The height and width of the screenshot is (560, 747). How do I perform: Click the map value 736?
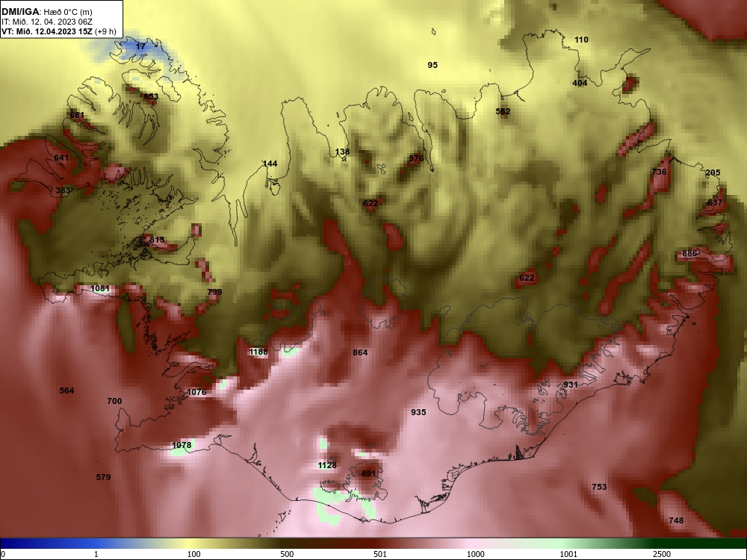tap(659, 172)
